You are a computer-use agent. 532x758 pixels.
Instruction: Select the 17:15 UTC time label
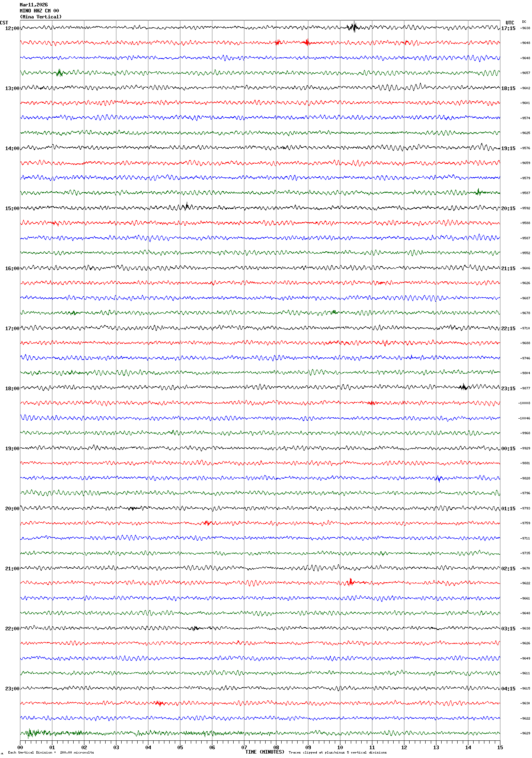(x=508, y=28)
